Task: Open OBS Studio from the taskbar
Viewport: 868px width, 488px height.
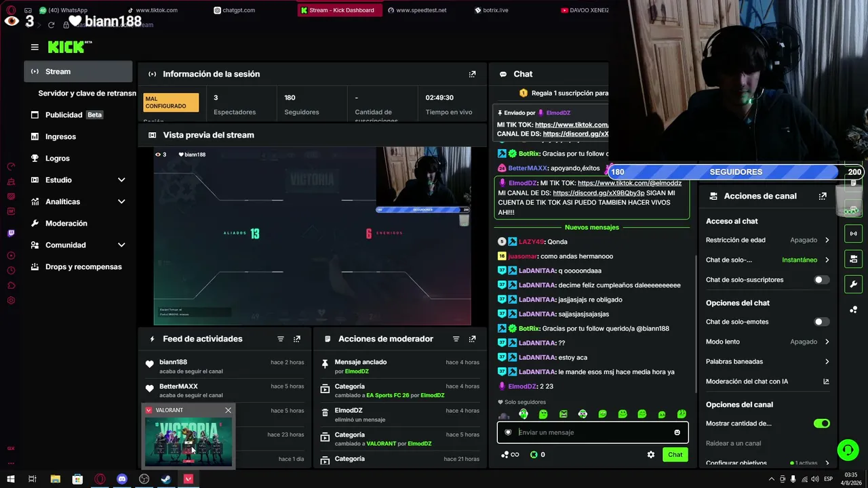Action: (144, 479)
